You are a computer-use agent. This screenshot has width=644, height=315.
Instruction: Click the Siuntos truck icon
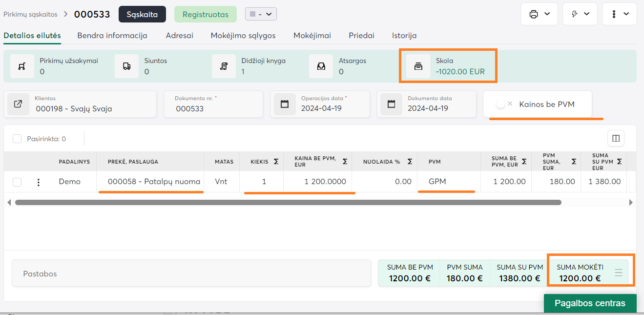click(x=127, y=66)
